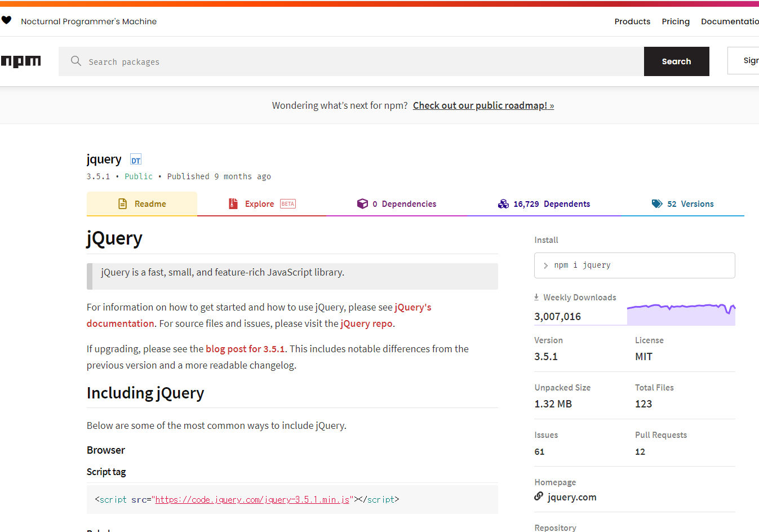This screenshot has height=532, width=759.
Task: Click the black Search button
Action: click(676, 61)
